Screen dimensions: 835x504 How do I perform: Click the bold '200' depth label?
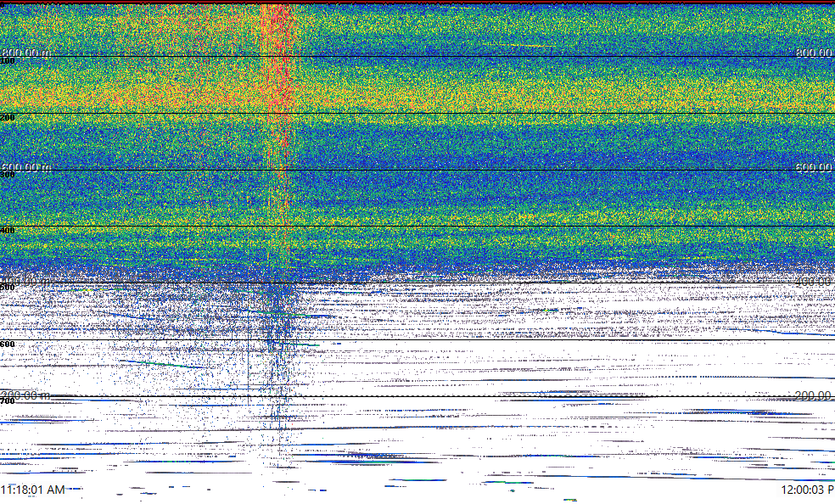pos(8,118)
